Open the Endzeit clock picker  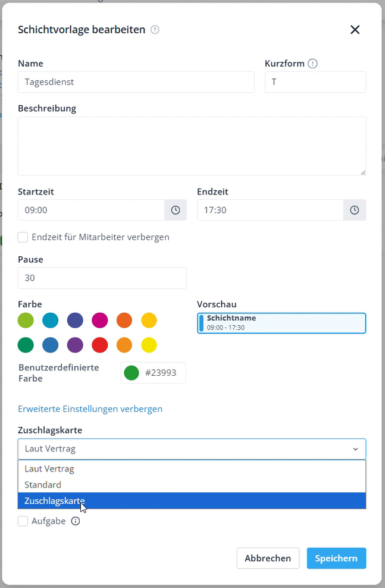click(355, 210)
